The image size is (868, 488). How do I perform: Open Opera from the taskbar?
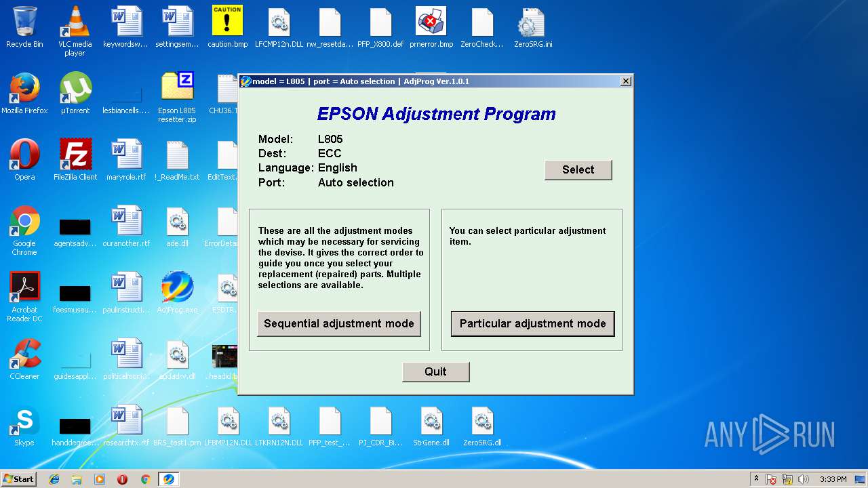pos(122,479)
